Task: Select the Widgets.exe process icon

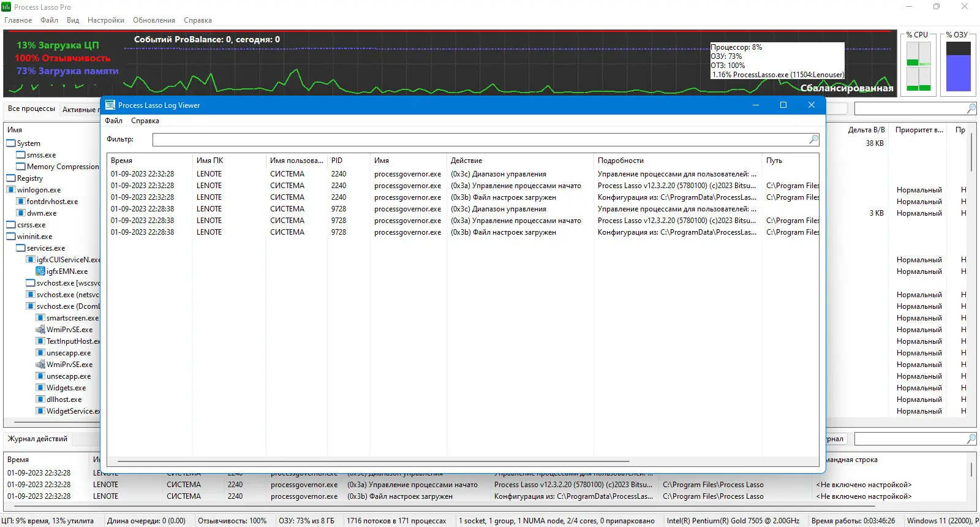Action: click(40, 388)
